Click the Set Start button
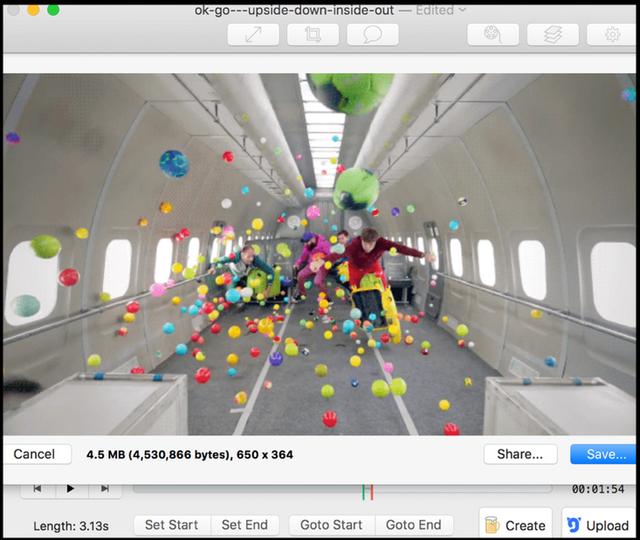The image size is (640, 540). click(x=172, y=525)
